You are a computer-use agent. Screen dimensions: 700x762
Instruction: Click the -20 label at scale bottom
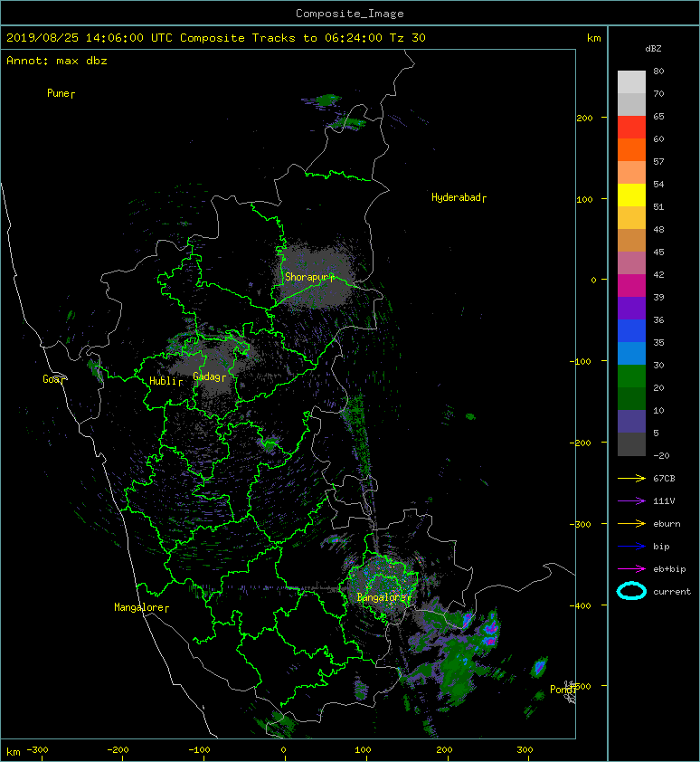661,456
